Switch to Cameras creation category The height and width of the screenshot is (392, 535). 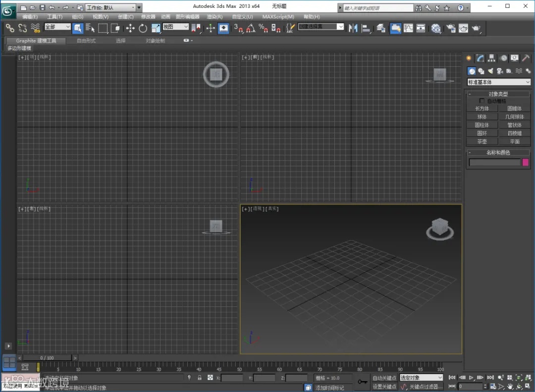(500, 71)
